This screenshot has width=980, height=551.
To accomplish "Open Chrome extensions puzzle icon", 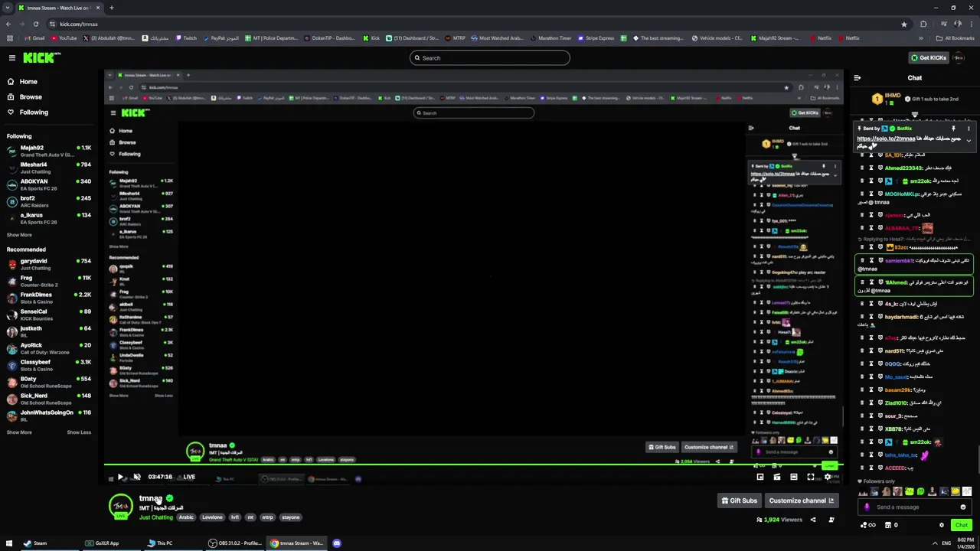I will tap(923, 24).
